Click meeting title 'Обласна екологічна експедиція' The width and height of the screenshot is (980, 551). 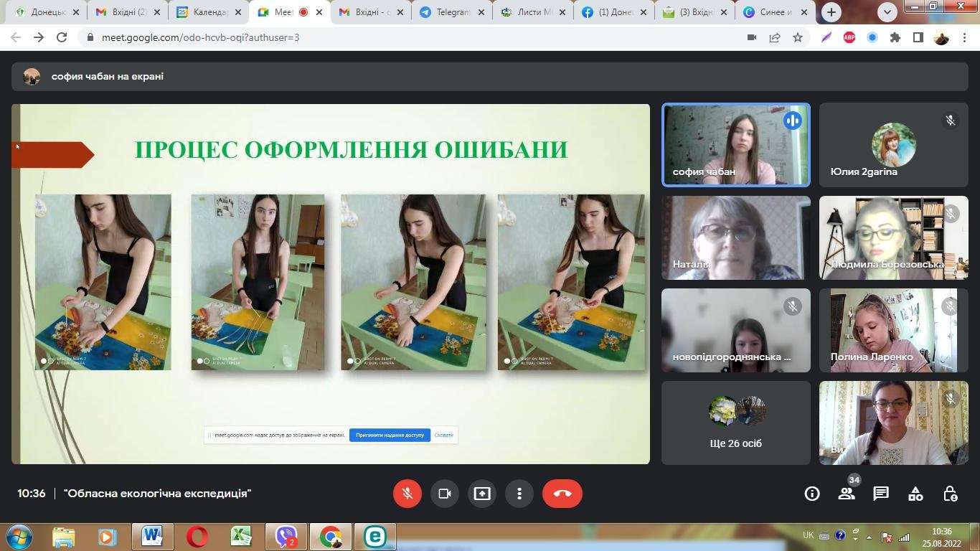(157, 494)
